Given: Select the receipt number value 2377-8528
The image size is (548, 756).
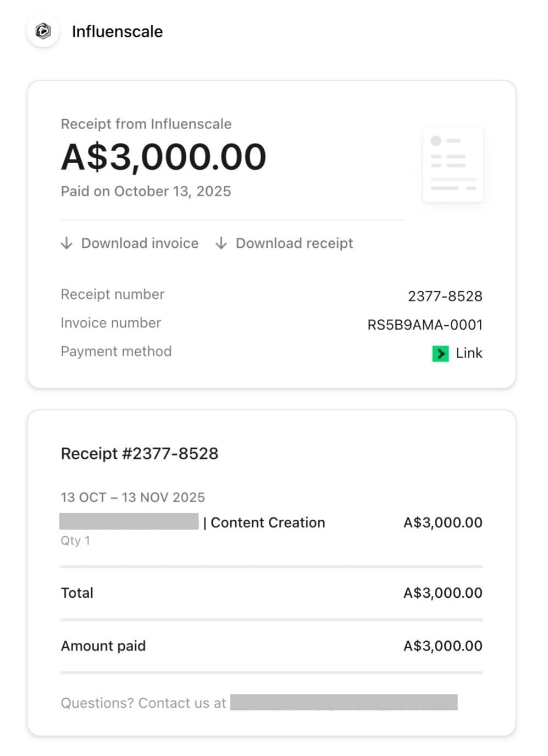Looking at the screenshot, I should [445, 296].
